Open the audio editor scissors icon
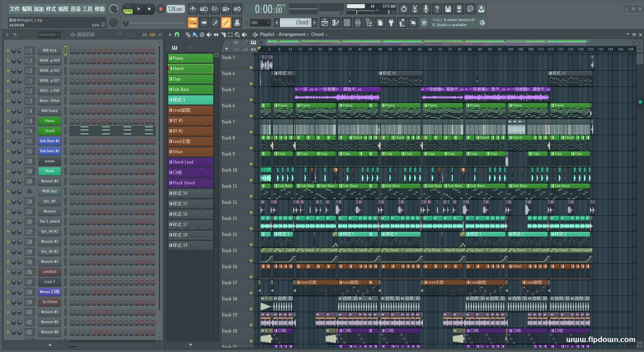This screenshot has width=644, height=352. click(415, 9)
